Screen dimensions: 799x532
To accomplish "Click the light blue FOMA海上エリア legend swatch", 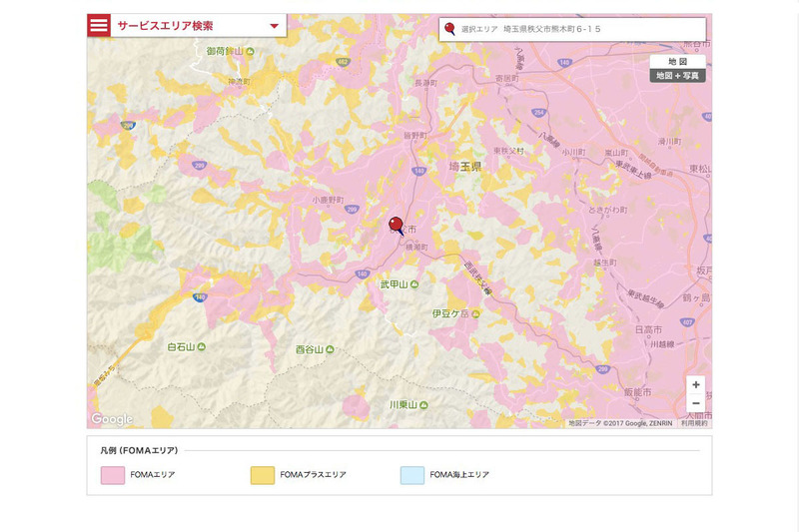I will point(412,475).
